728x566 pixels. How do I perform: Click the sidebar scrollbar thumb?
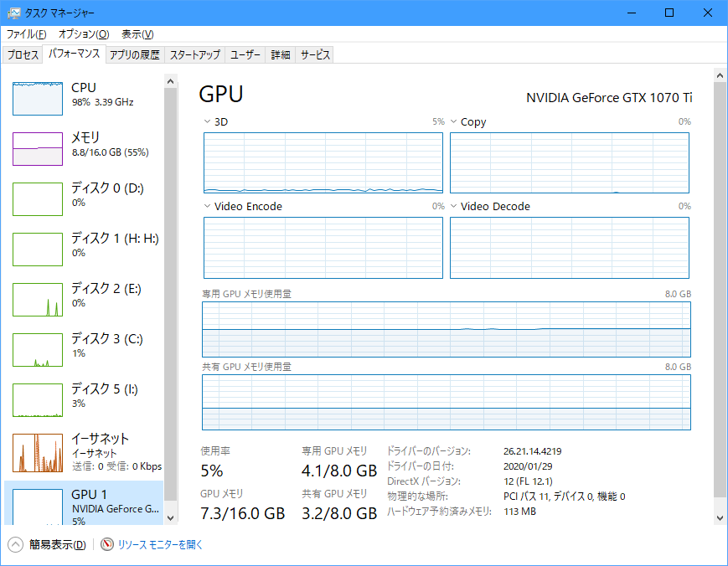(x=170, y=294)
